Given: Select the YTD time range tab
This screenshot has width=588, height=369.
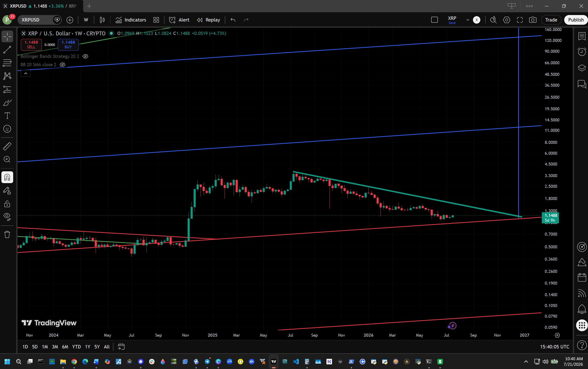Looking at the screenshot, I should (x=76, y=347).
